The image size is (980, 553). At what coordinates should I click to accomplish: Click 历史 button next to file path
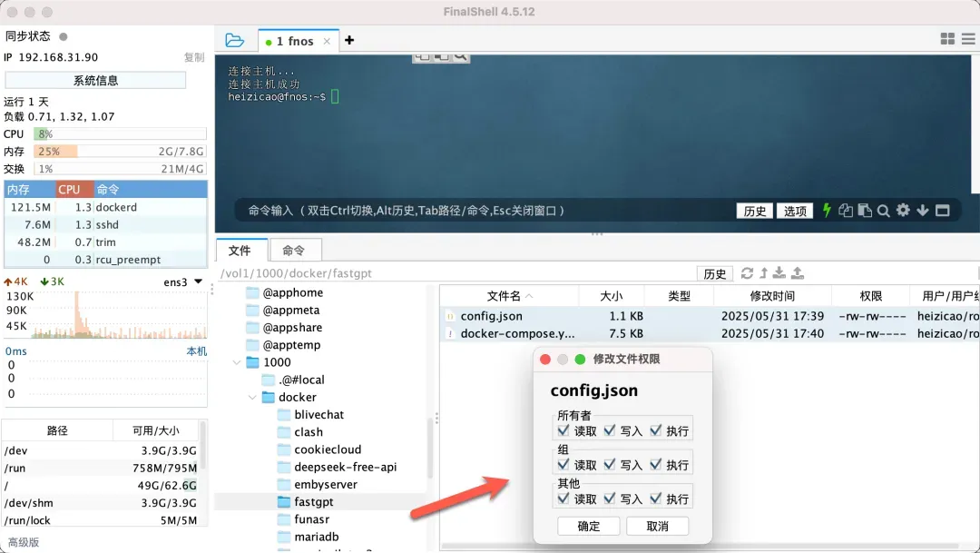(715, 273)
